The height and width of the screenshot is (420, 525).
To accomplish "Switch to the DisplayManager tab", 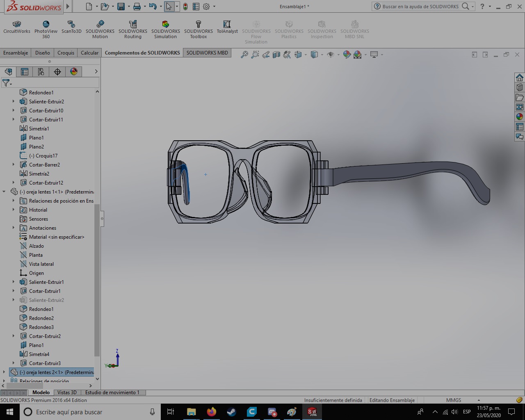I will pyautogui.click(x=74, y=72).
